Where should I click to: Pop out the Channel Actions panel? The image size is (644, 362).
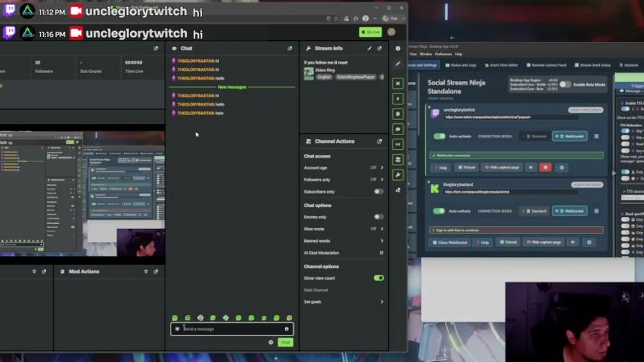(379, 141)
